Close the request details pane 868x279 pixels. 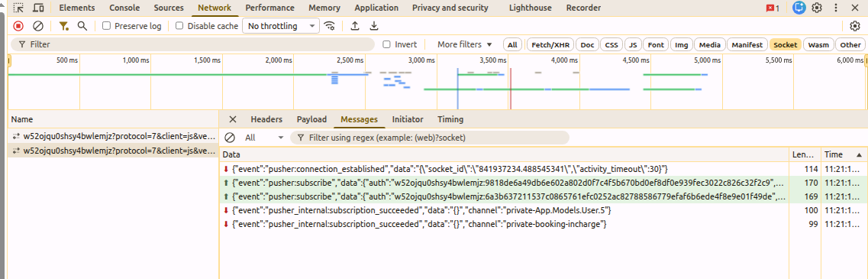pyautogui.click(x=233, y=119)
